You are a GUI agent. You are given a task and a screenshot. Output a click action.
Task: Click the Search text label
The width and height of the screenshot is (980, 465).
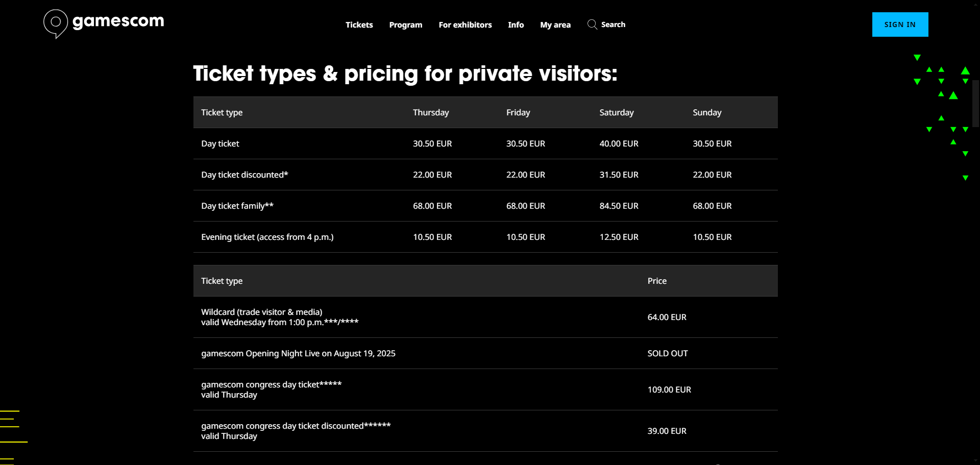pyautogui.click(x=613, y=25)
